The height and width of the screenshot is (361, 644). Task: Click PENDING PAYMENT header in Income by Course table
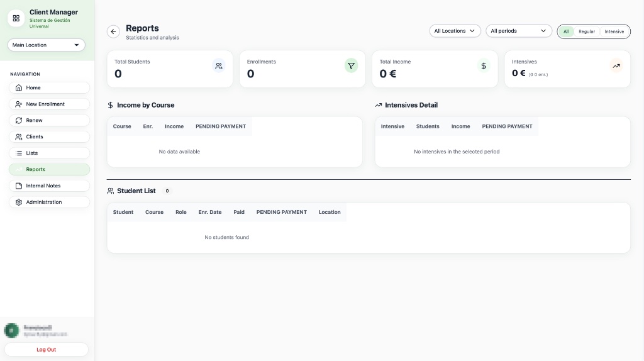221,126
